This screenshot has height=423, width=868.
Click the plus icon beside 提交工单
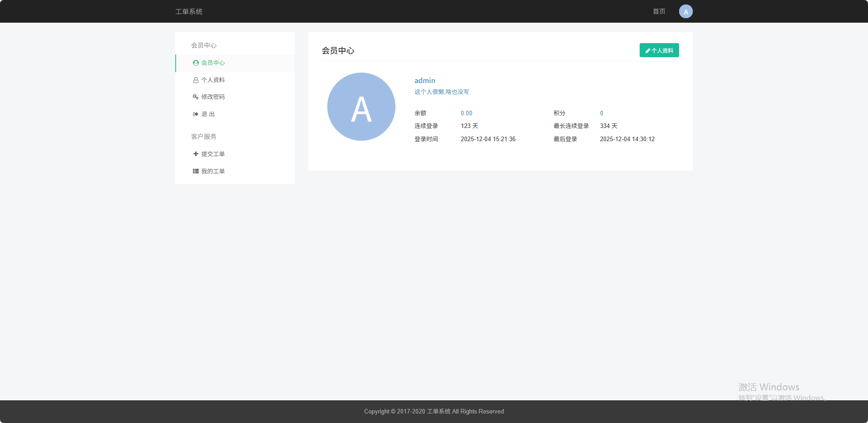pos(196,154)
